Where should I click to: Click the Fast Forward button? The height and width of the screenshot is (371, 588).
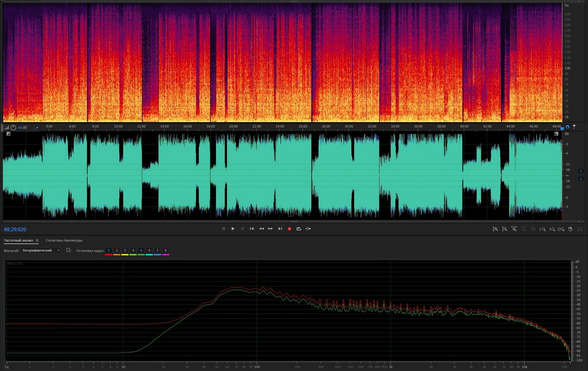pyautogui.click(x=270, y=229)
